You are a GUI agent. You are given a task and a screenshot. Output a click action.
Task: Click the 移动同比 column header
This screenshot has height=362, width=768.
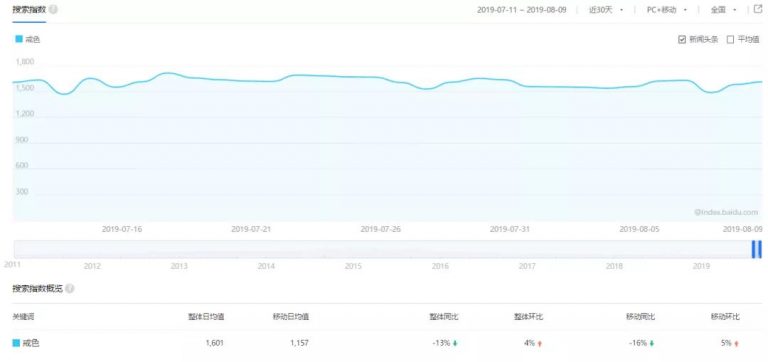click(x=641, y=317)
